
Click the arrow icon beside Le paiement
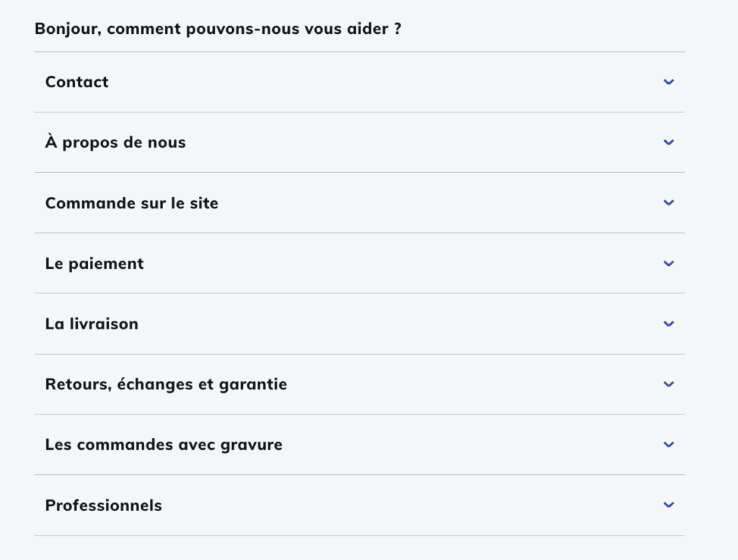pos(668,264)
